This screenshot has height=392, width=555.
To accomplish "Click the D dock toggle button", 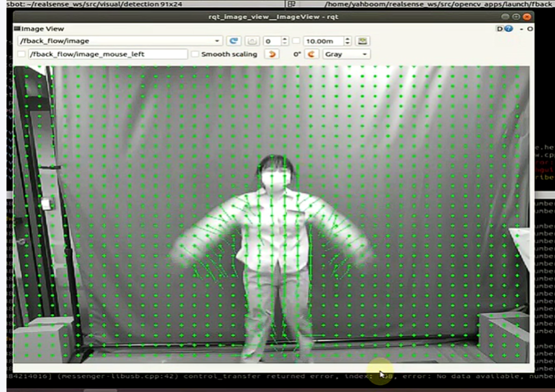I will [499, 29].
